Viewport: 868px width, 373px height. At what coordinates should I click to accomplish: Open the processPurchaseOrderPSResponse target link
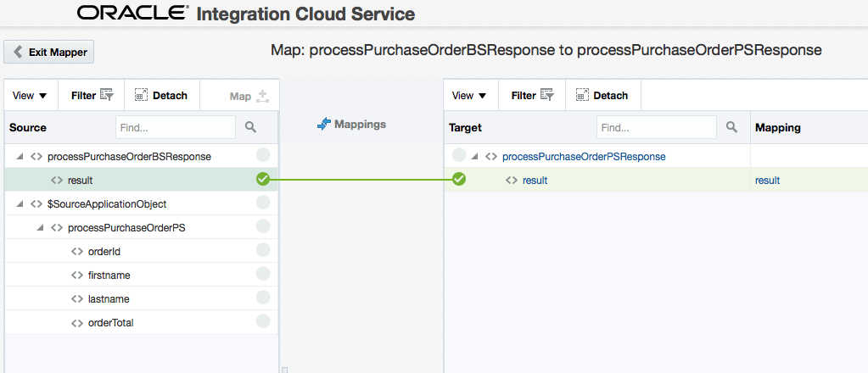coord(584,157)
